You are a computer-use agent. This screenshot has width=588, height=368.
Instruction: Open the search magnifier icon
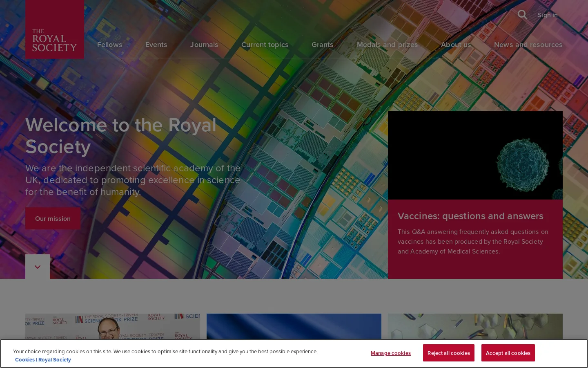522,15
